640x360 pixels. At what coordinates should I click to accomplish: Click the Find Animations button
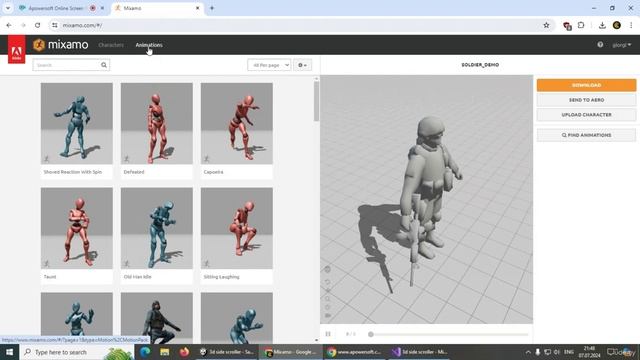click(x=586, y=135)
